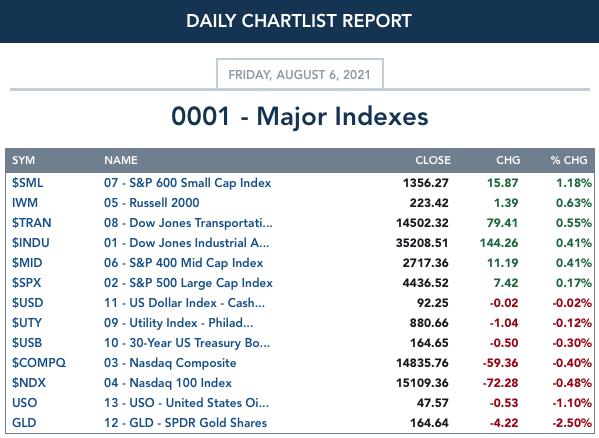Open the 0001 - Major Indexes heading

point(300,116)
